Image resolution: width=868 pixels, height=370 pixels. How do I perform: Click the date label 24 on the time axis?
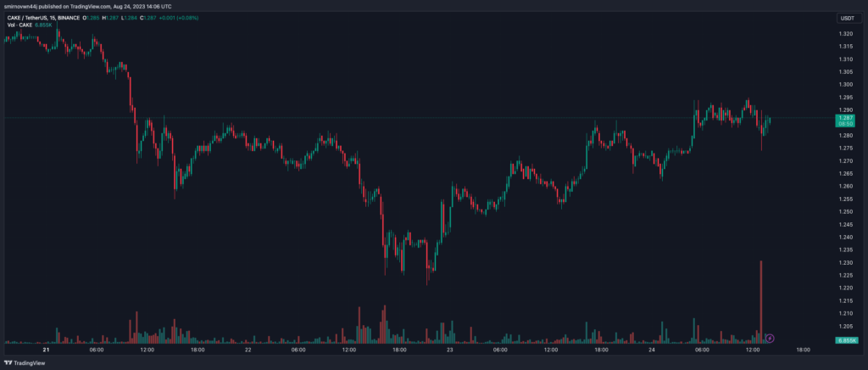coord(654,350)
